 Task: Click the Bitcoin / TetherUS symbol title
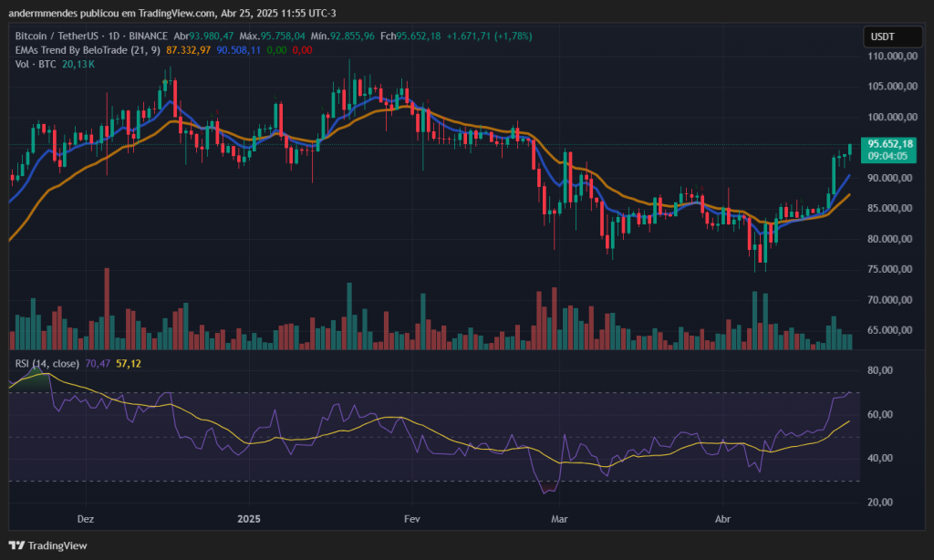[x=57, y=36]
